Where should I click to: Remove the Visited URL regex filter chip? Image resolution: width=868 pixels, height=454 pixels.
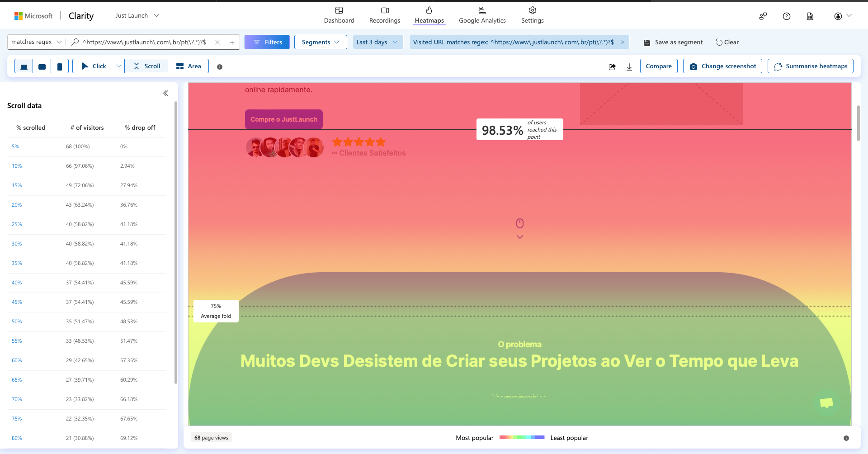623,42
